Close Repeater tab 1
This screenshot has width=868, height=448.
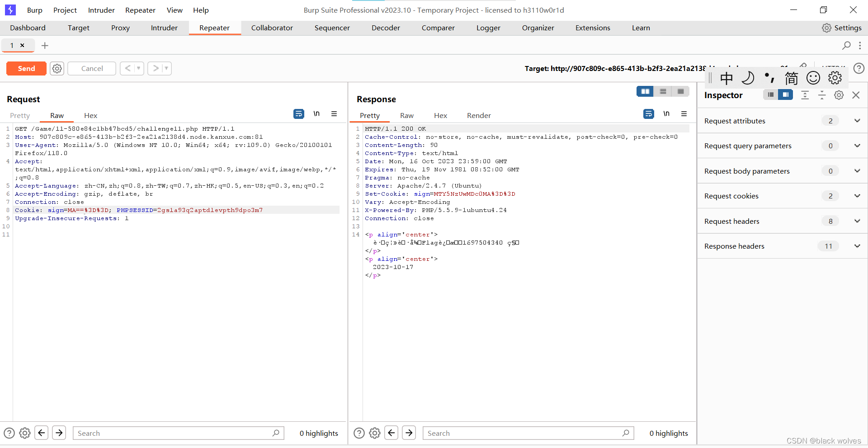click(22, 45)
